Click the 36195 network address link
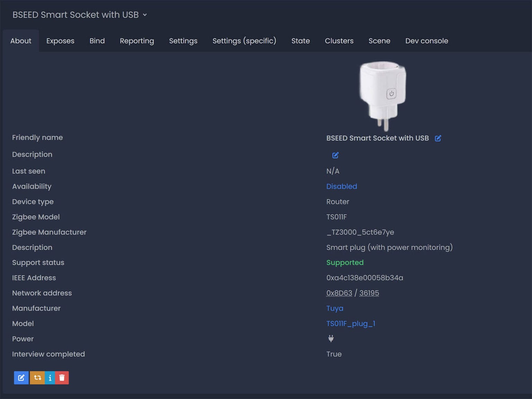 click(x=369, y=293)
